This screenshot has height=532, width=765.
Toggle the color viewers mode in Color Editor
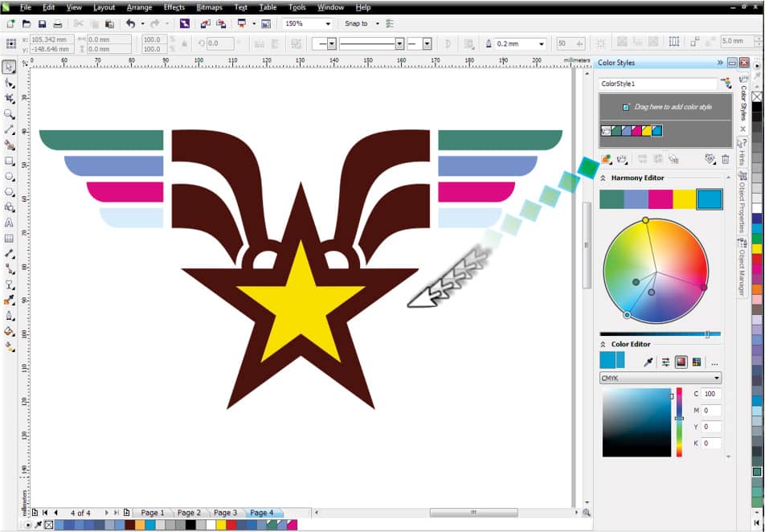point(681,362)
